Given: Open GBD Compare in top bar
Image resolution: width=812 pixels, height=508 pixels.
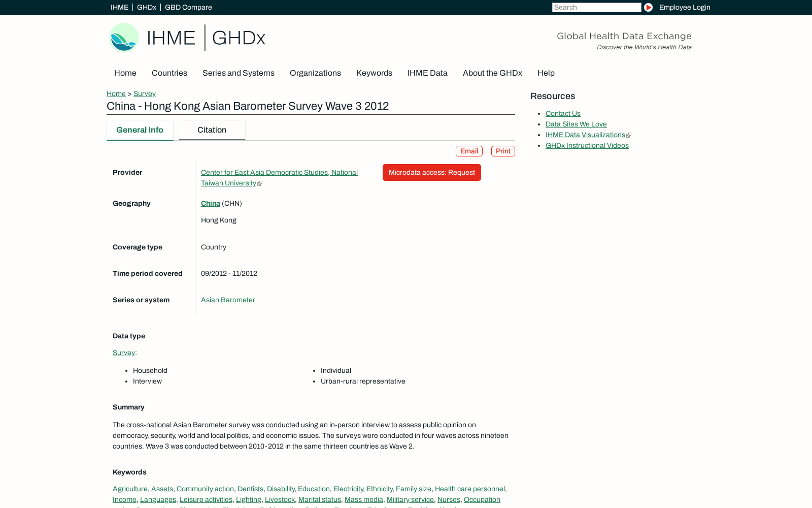Looking at the screenshot, I should (188, 7).
